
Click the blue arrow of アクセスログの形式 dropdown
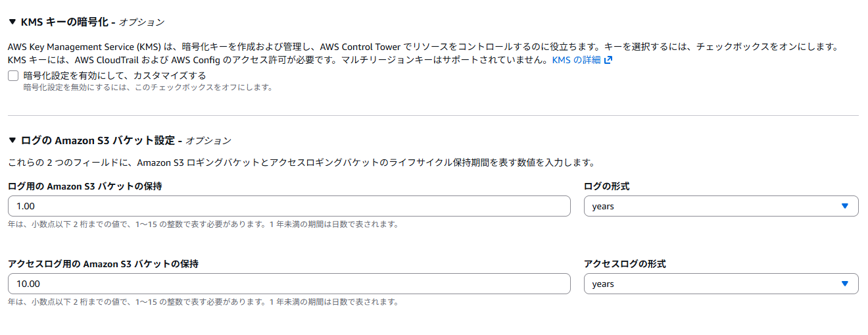[845, 284]
